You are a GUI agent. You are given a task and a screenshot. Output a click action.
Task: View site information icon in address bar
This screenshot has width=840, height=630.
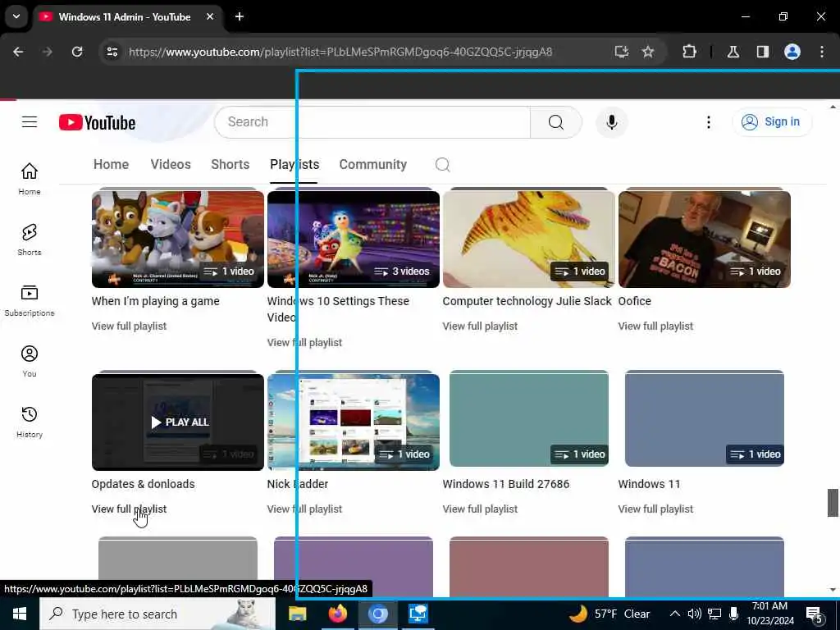pos(112,52)
